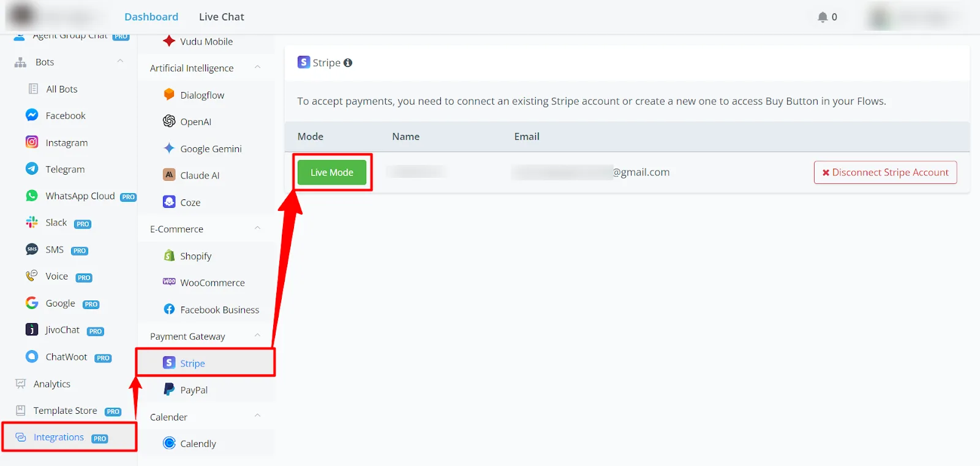Collapse the Artificial Intelligence section
The width and height of the screenshot is (980, 466).
tap(257, 67)
